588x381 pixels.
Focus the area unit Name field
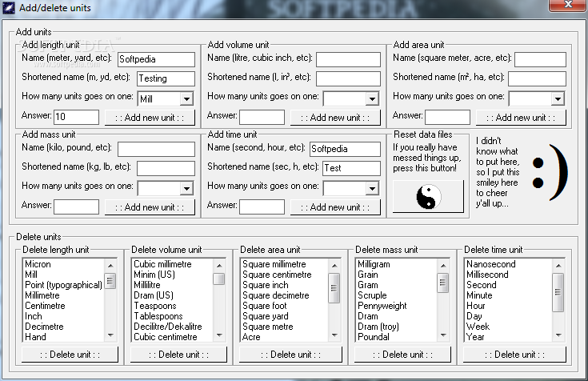(x=540, y=59)
